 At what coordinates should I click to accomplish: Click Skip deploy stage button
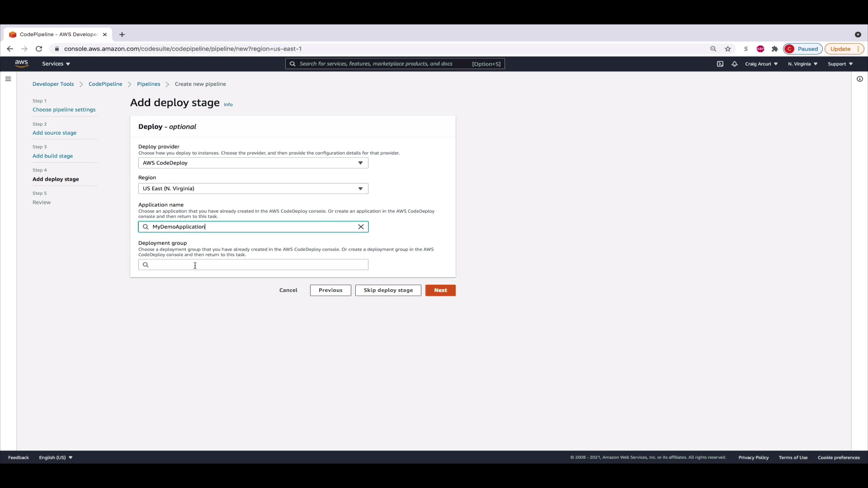point(388,290)
